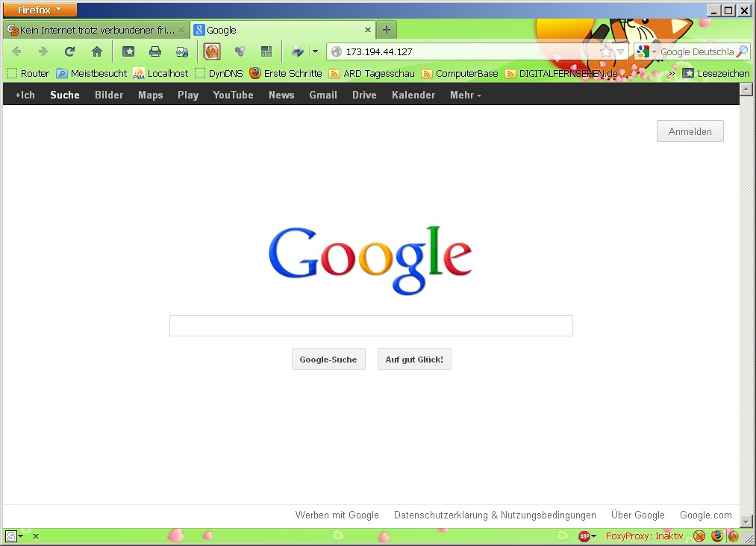Expand the printer-with-pen dropdown arrow
The image size is (756, 546).
pyautogui.click(x=315, y=51)
